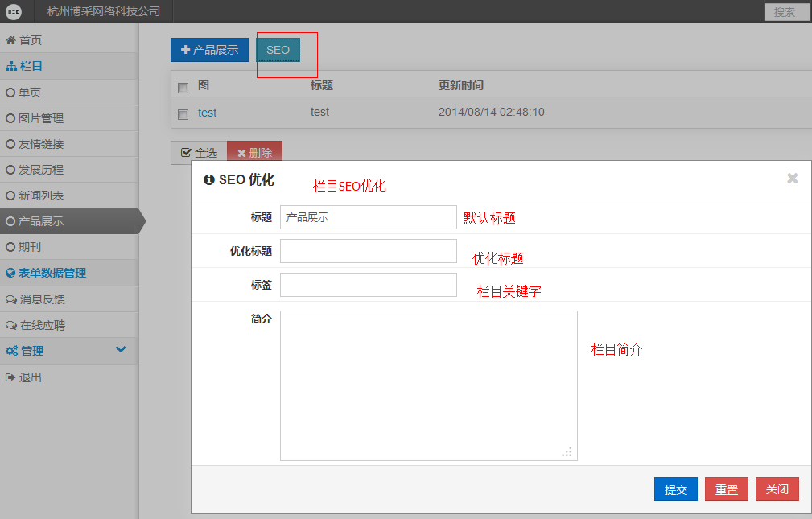Click the home icon beside 首页
Image resolution: width=812 pixels, height=519 pixels.
coord(11,40)
